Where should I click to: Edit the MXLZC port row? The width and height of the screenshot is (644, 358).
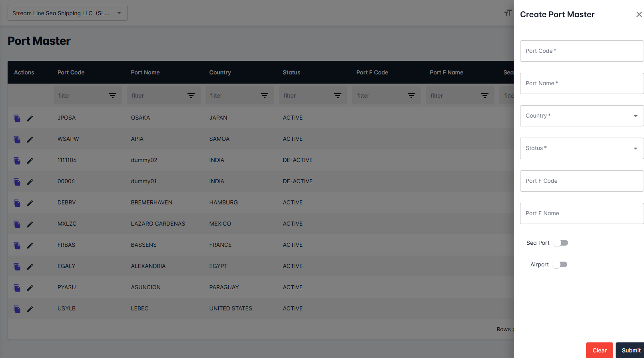[x=30, y=224]
